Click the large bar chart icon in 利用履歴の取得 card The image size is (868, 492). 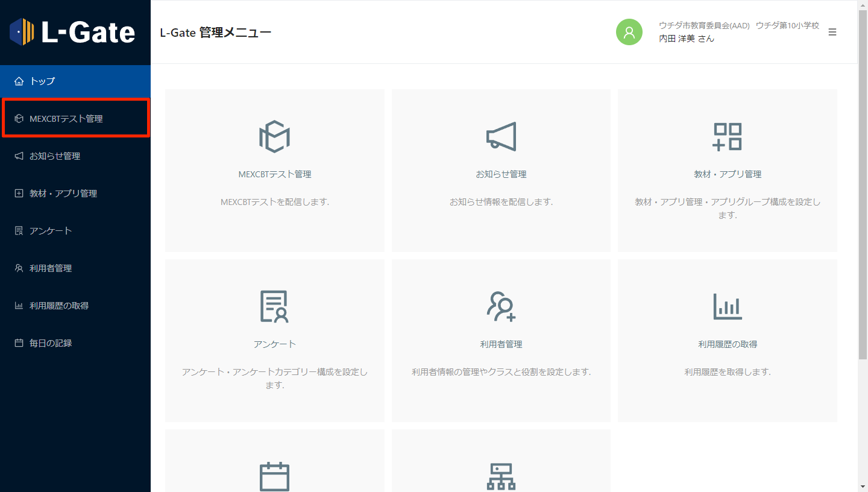tap(728, 306)
